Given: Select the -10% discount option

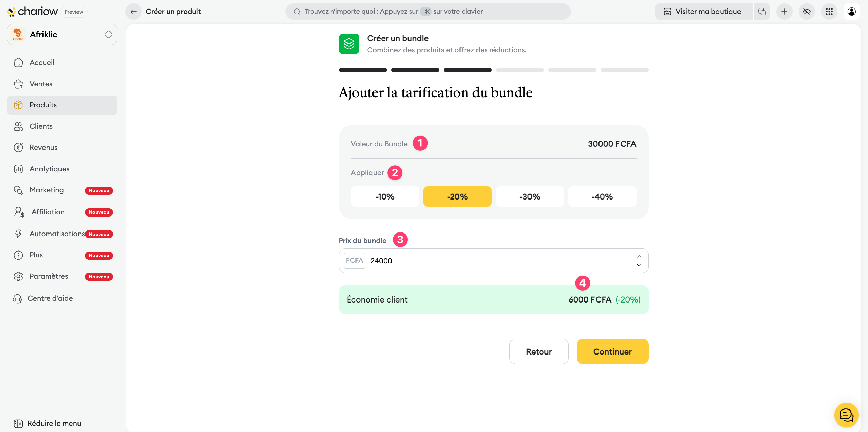Looking at the screenshot, I should [x=385, y=196].
